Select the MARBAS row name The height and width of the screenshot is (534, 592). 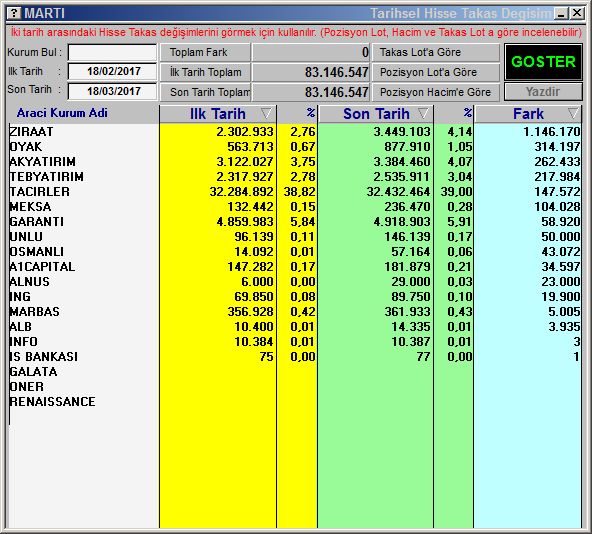click(35, 312)
